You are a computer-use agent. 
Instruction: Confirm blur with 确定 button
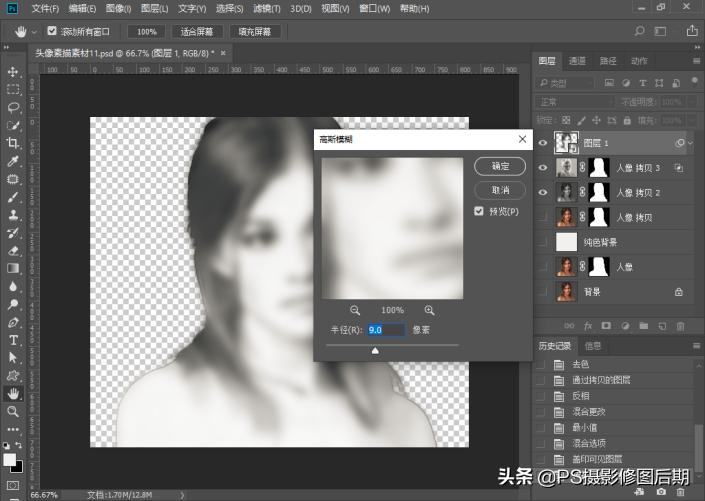pyautogui.click(x=500, y=166)
